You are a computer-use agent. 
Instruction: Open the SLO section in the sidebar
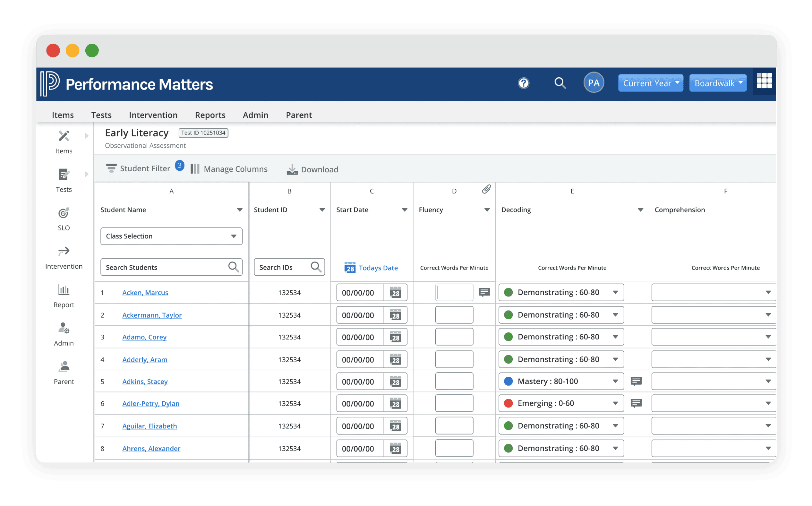tap(64, 219)
